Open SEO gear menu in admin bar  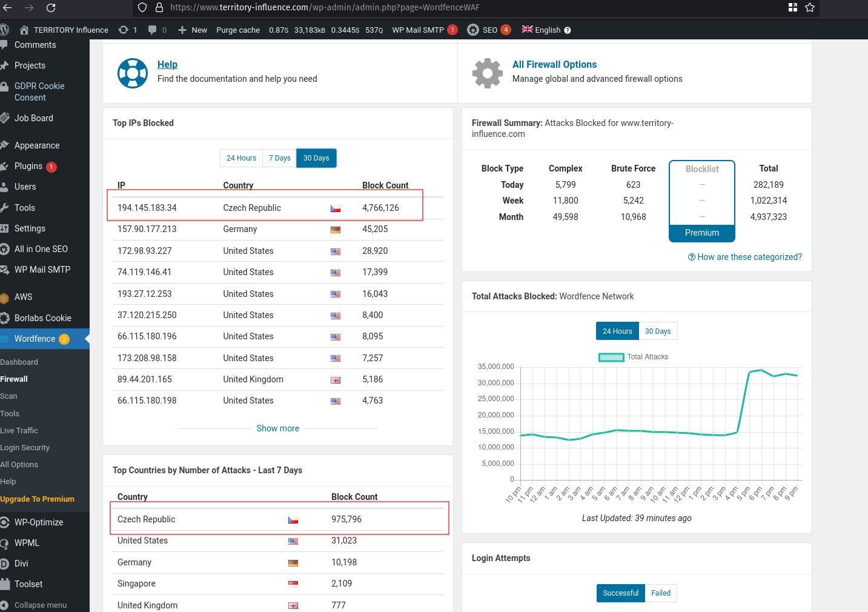coord(489,30)
